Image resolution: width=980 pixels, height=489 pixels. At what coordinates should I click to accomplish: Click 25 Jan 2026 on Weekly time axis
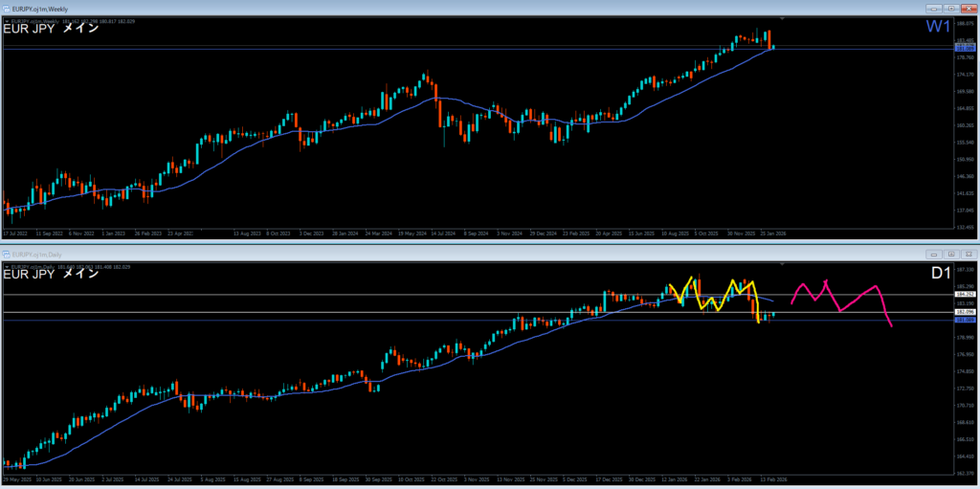(x=773, y=233)
